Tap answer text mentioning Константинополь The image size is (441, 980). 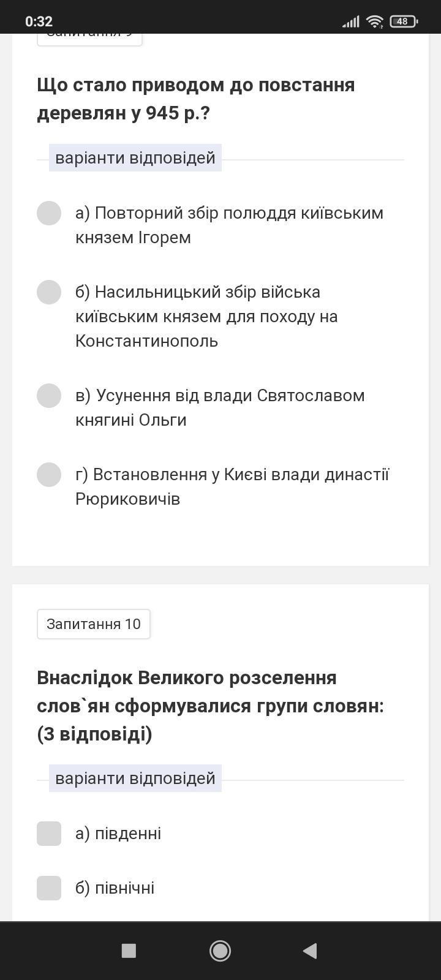click(x=207, y=317)
